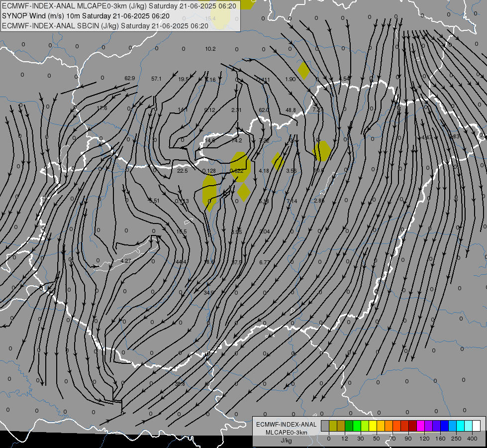Click the map value 44.4
Screen dimensions: 487x448
(181, 262)
